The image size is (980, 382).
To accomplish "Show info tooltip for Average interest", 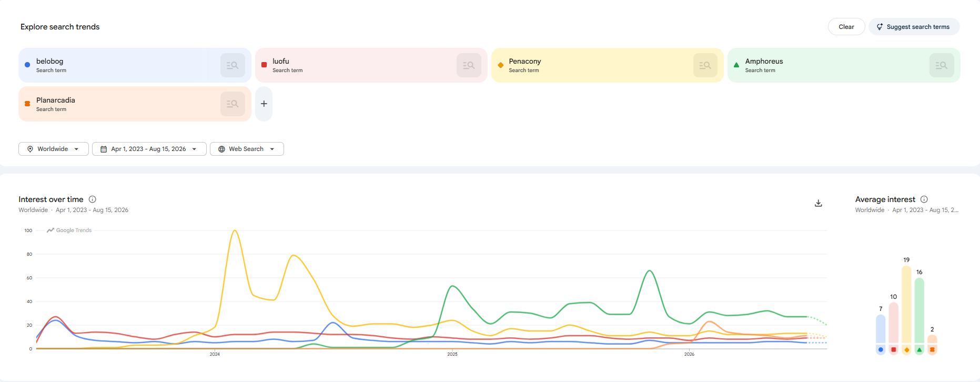I will coord(924,199).
